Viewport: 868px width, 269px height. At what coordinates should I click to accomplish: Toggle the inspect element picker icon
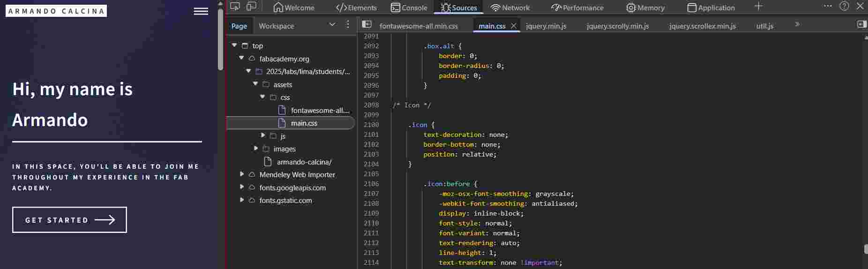click(235, 7)
